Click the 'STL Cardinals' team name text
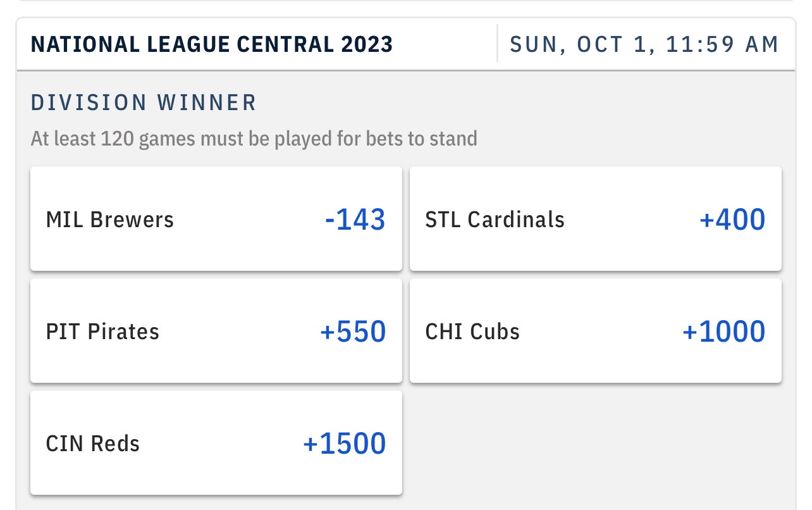 pos(495,220)
